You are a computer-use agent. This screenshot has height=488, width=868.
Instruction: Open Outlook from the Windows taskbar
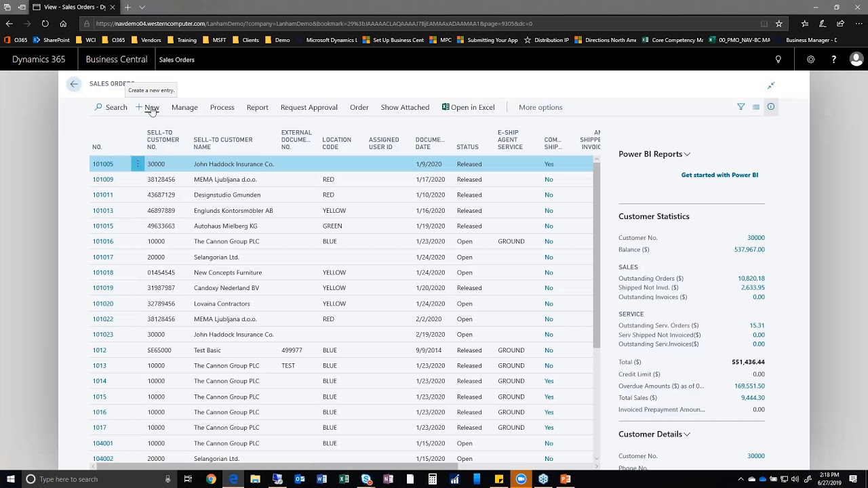click(x=299, y=479)
